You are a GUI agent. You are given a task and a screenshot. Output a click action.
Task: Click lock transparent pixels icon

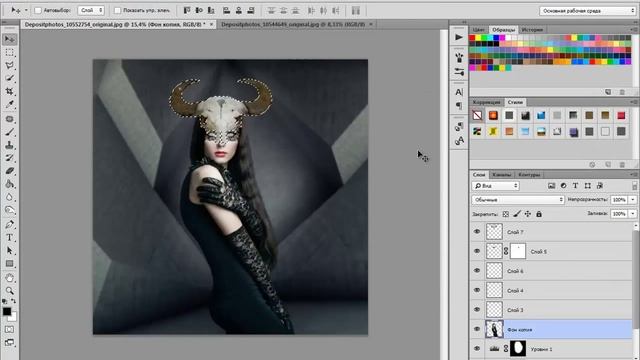tap(506, 214)
